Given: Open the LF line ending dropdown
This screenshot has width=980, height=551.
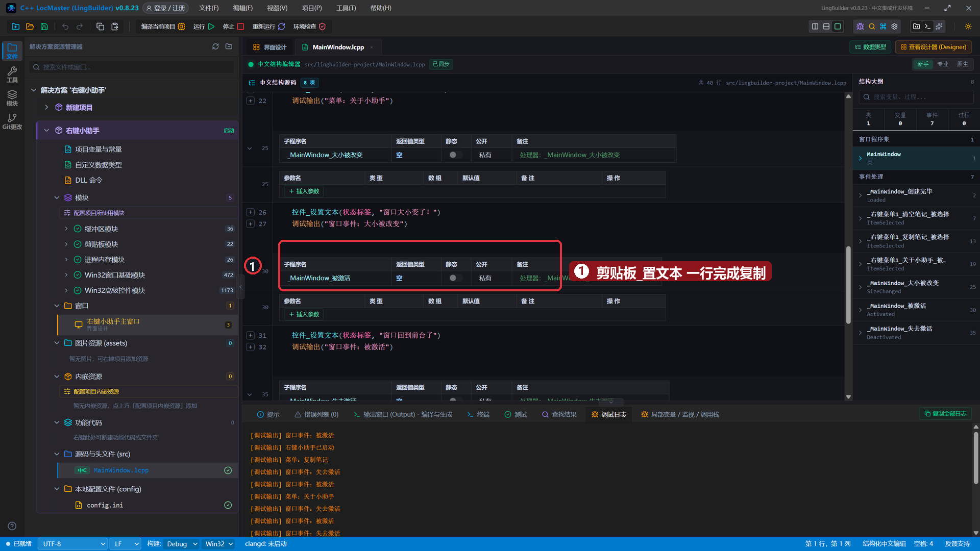Looking at the screenshot, I should [x=126, y=544].
